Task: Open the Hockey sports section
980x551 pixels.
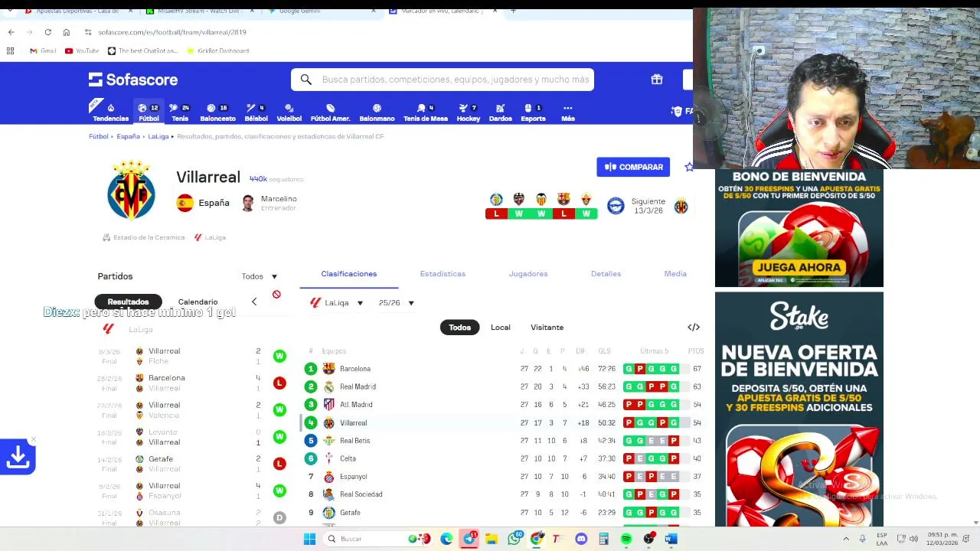Action: [468, 112]
